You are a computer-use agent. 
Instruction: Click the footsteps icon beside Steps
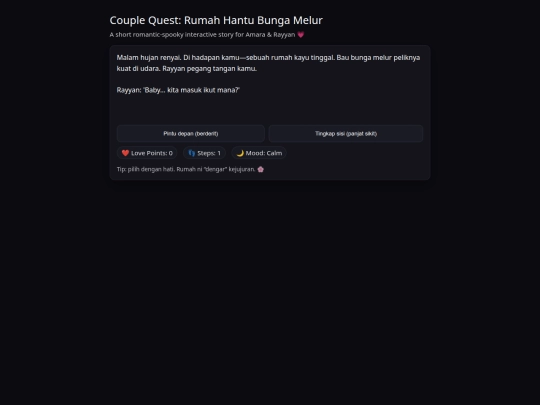[192, 153]
